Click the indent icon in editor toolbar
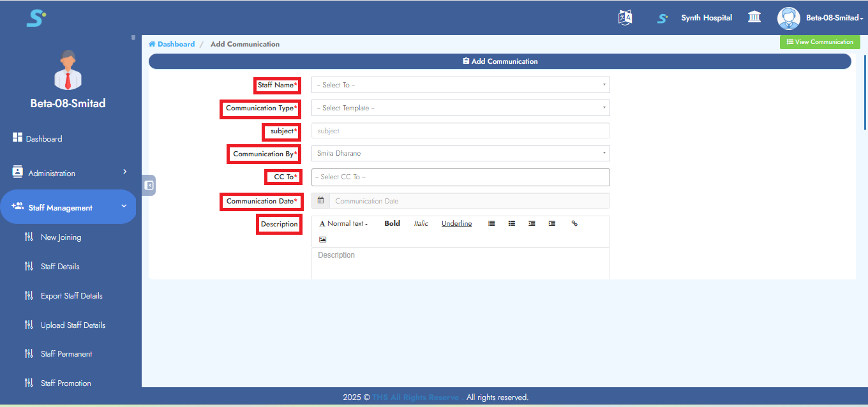This screenshot has width=868, height=407. click(552, 223)
